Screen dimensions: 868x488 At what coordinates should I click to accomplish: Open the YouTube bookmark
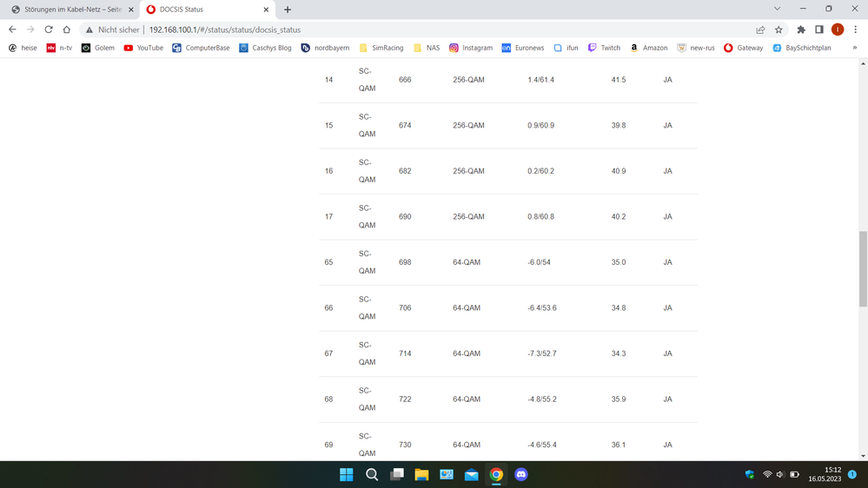pyautogui.click(x=143, y=48)
